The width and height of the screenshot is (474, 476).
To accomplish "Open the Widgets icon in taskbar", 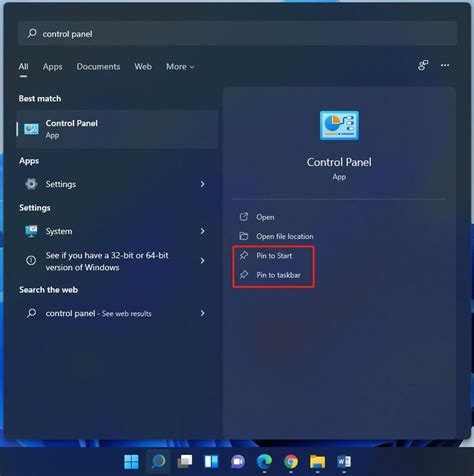I will [211, 462].
